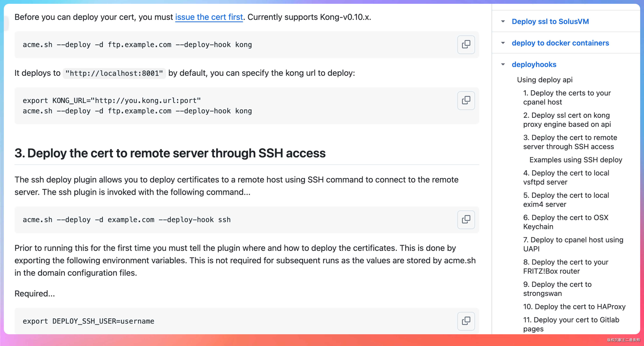Collapse the deployhooks sidebar section
644x346 pixels.
[503, 64]
